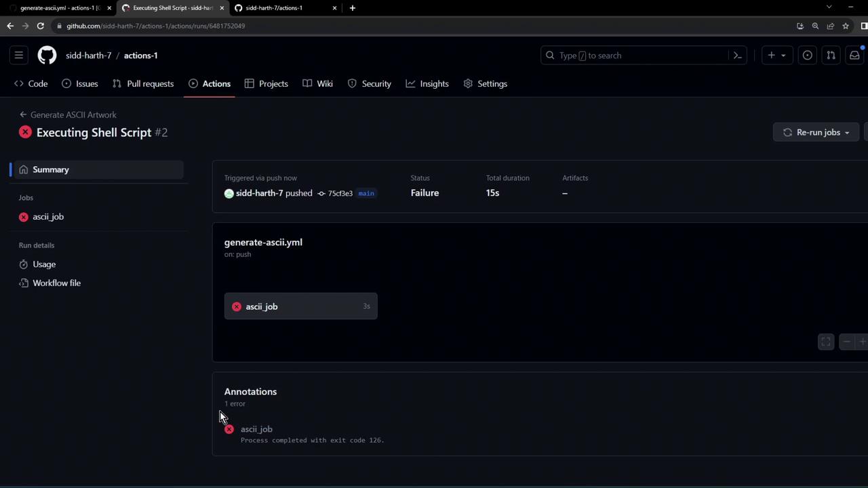Open the Insights tab
This screenshot has height=488, width=868.
click(427, 83)
